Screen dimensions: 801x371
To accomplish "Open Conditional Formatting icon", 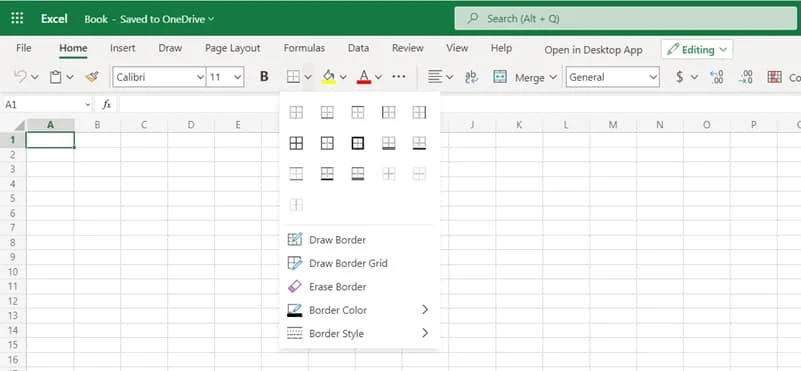I will pos(774,77).
